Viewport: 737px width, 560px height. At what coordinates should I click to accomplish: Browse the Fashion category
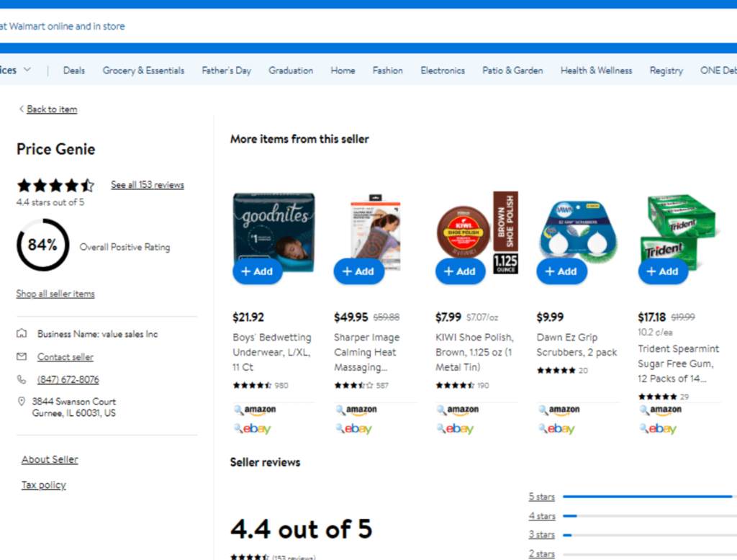(x=388, y=71)
